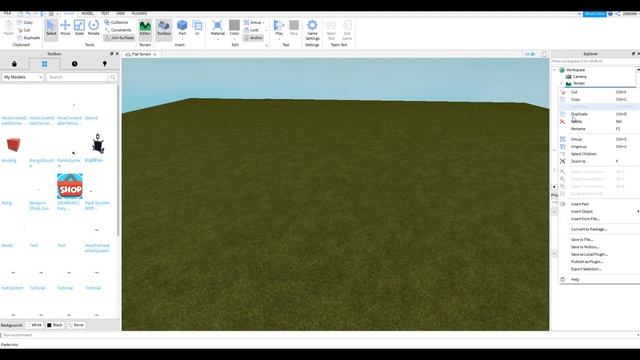Screen dimensions: 640x360
Task: Expand the Terrain tree node
Action: point(561,83)
